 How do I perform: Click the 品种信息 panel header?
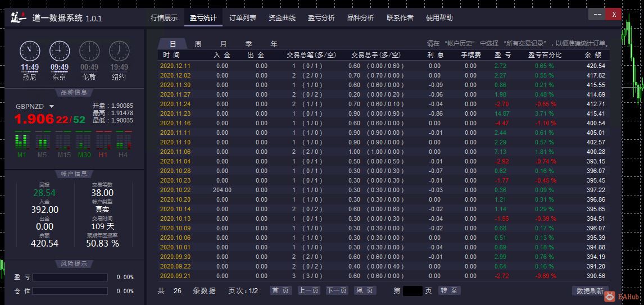click(74, 92)
